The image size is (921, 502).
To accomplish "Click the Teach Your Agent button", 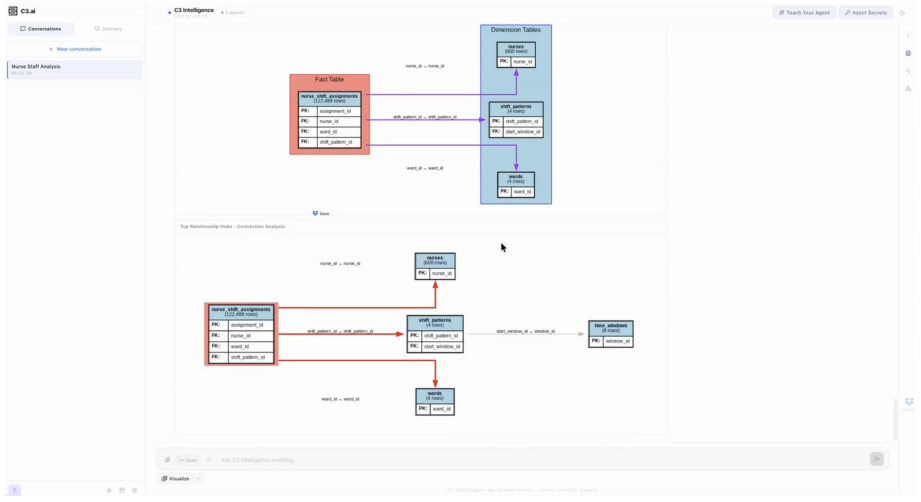I will pyautogui.click(x=804, y=12).
